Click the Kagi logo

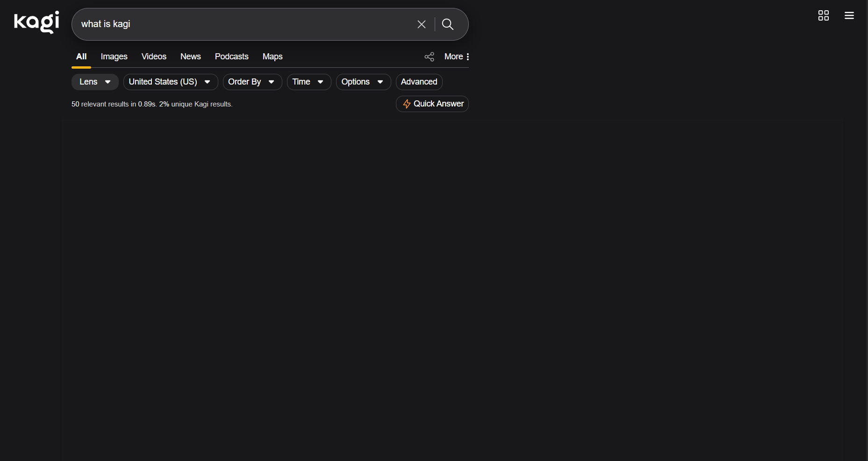[36, 22]
